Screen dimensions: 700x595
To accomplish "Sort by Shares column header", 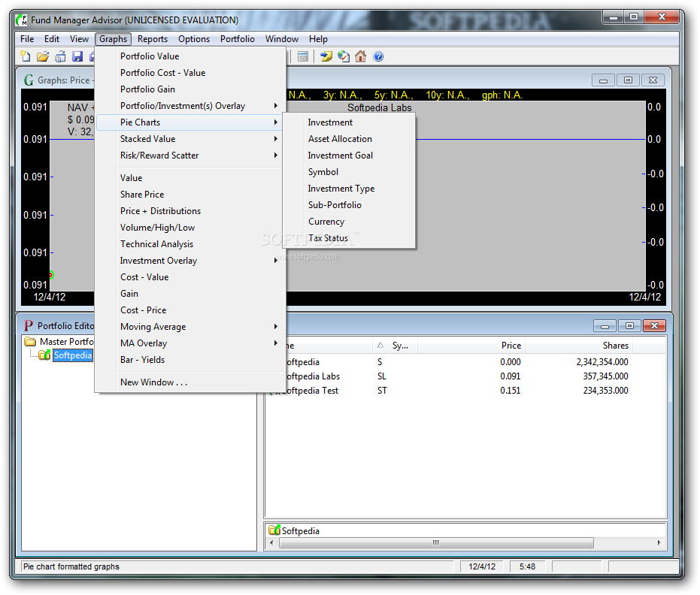I will click(x=579, y=346).
